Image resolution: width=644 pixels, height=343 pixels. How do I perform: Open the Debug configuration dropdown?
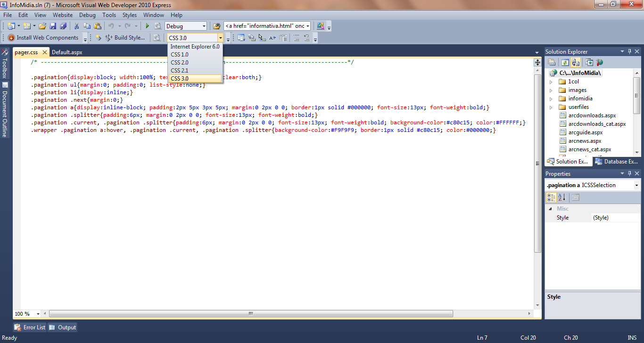[204, 26]
